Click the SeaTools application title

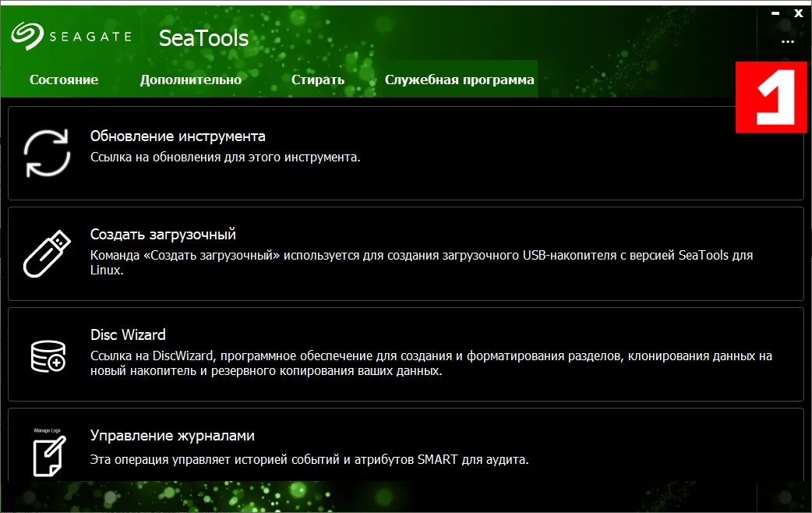point(203,37)
